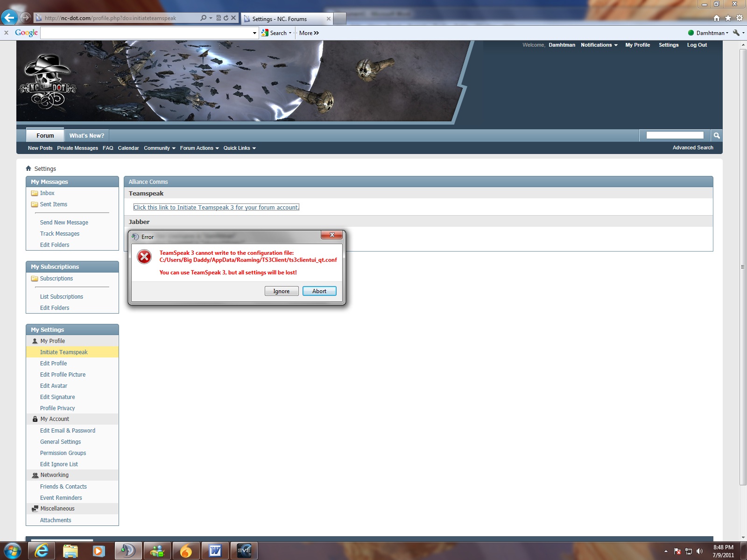
Task: Click the browser Back arrow button
Action: pos(9,18)
